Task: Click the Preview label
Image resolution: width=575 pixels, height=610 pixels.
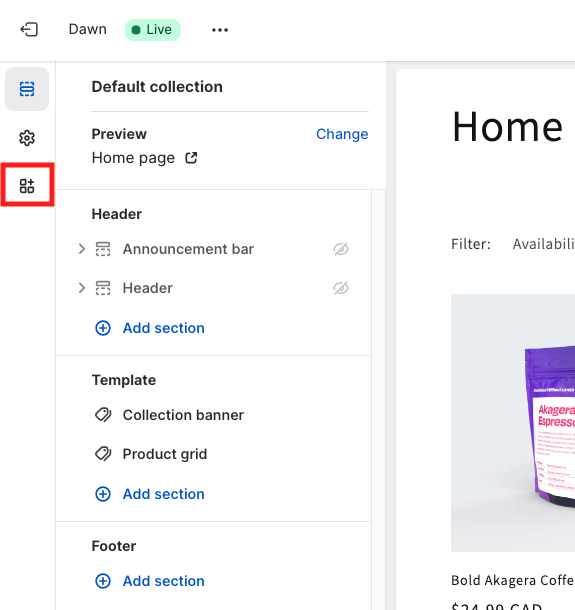Action: (x=119, y=134)
